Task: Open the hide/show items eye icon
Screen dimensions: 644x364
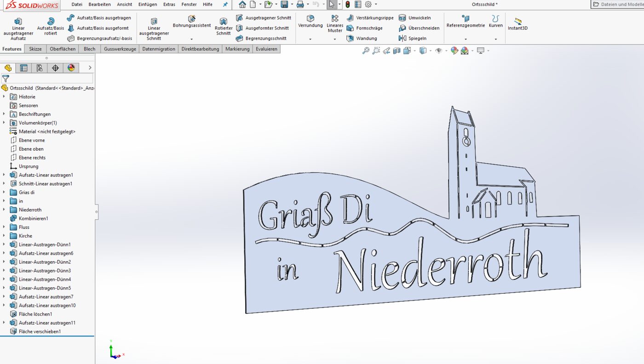Action: [x=438, y=51]
